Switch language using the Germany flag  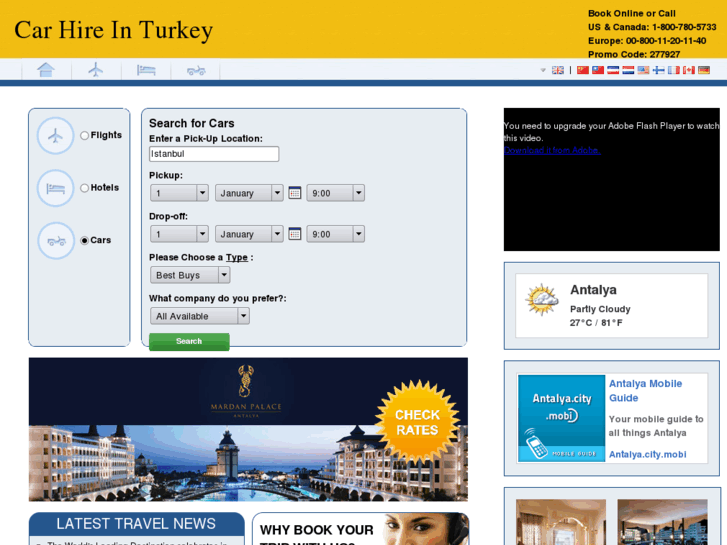click(704, 70)
